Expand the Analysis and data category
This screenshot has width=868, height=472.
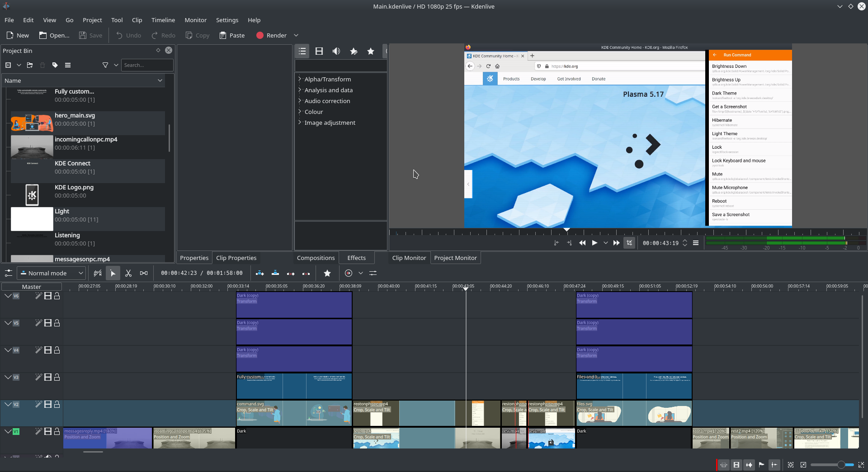tap(300, 90)
